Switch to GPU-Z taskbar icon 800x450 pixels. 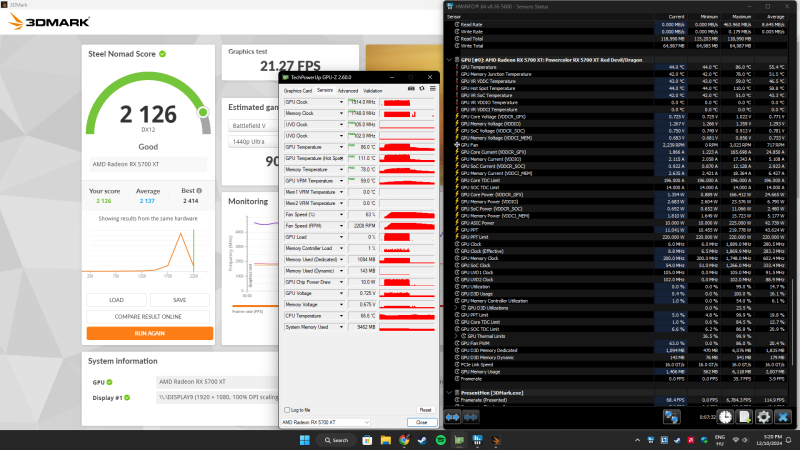pyautogui.click(x=459, y=440)
